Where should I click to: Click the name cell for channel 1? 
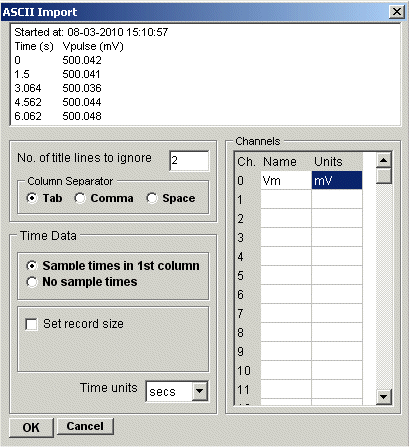click(x=286, y=199)
